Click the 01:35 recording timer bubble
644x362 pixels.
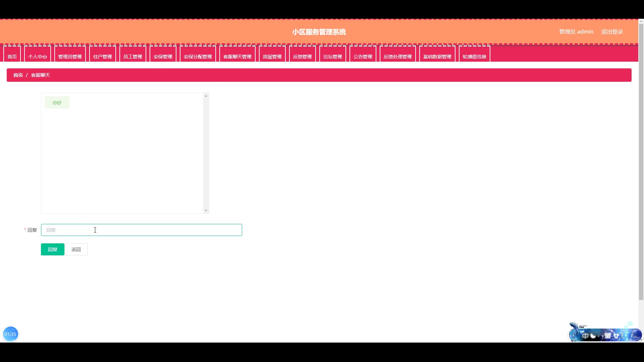click(10, 334)
